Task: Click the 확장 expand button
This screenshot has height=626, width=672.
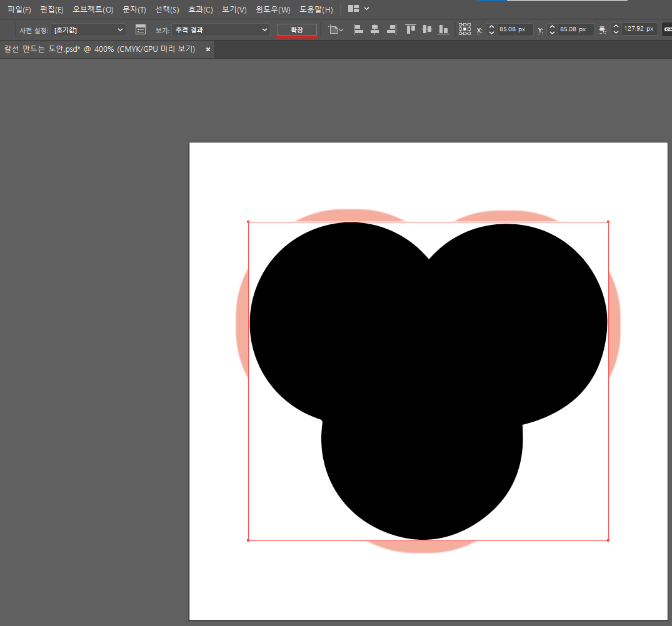Action: [296, 29]
